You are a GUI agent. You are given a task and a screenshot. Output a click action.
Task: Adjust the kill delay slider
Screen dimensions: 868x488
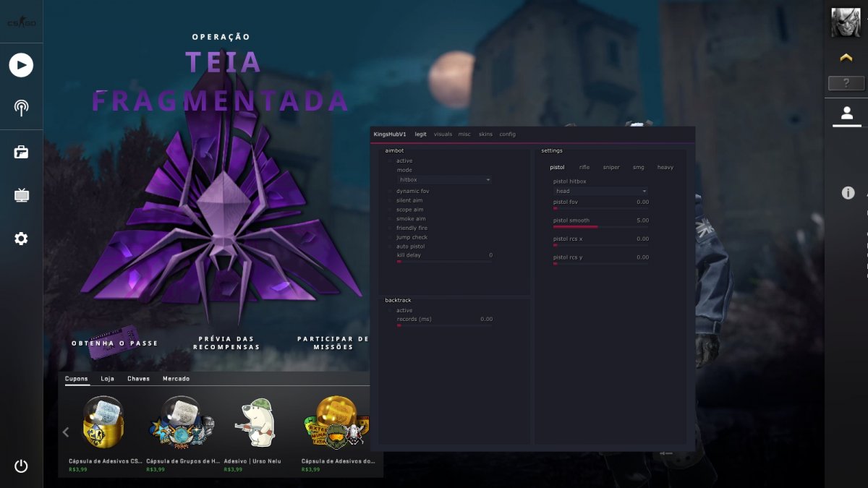[x=444, y=261]
